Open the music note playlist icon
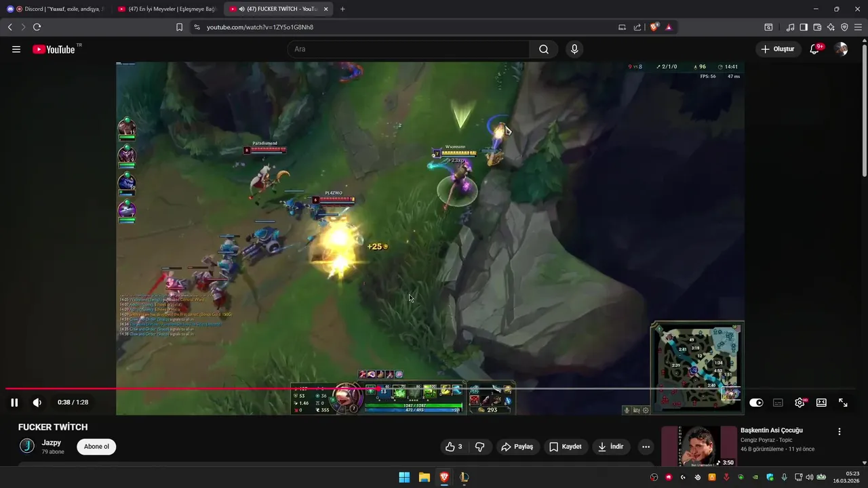Image resolution: width=868 pixels, height=488 pixels. pos(790,27)
